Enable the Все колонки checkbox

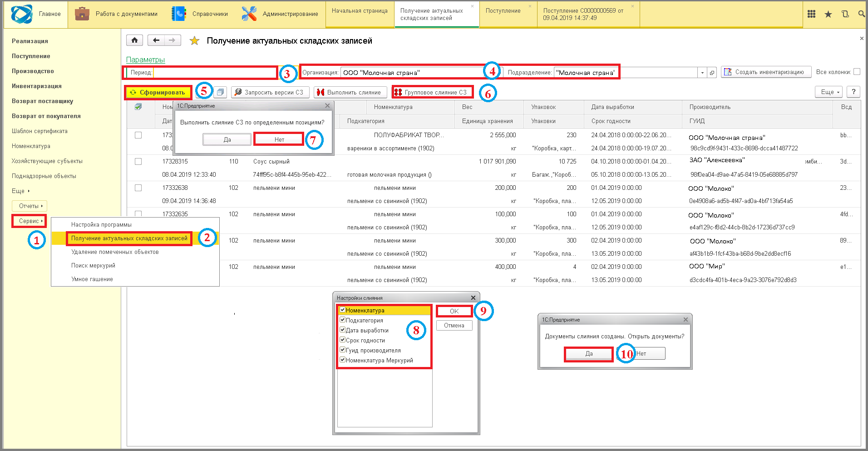857,72
